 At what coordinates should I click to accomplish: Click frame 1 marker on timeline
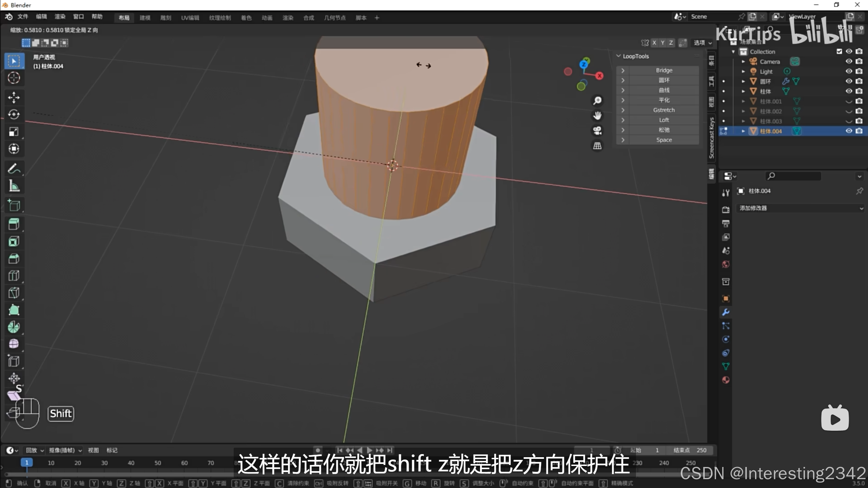[x=27, y=463]
